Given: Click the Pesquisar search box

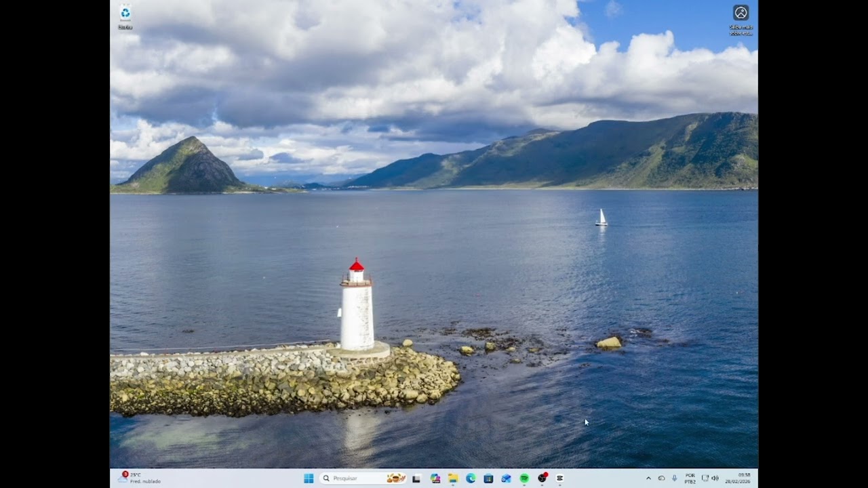Looking at the screenshot, I should [363, 478].
